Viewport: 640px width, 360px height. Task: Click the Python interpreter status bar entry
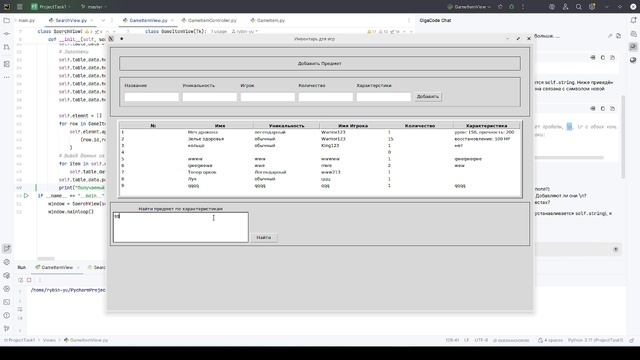595,340
